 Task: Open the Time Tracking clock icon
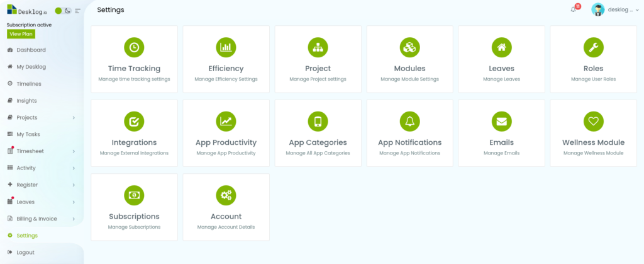pos(134,47)
